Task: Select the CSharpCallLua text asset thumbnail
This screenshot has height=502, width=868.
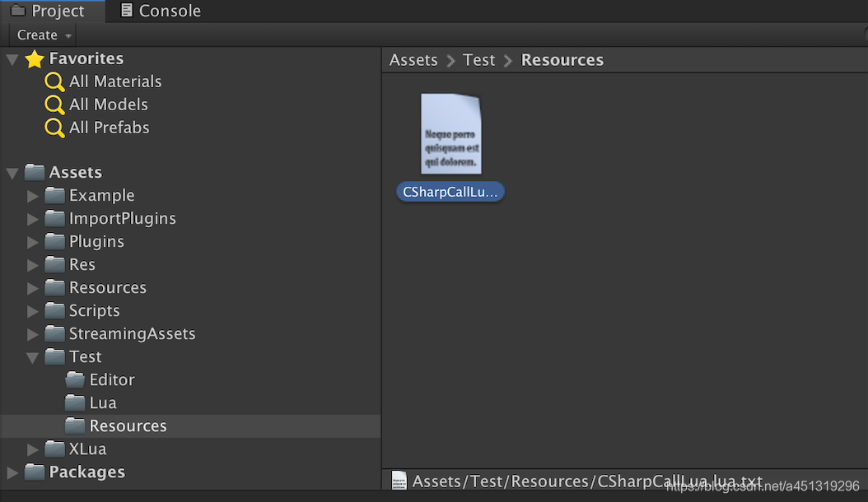Action: point(451,132)
